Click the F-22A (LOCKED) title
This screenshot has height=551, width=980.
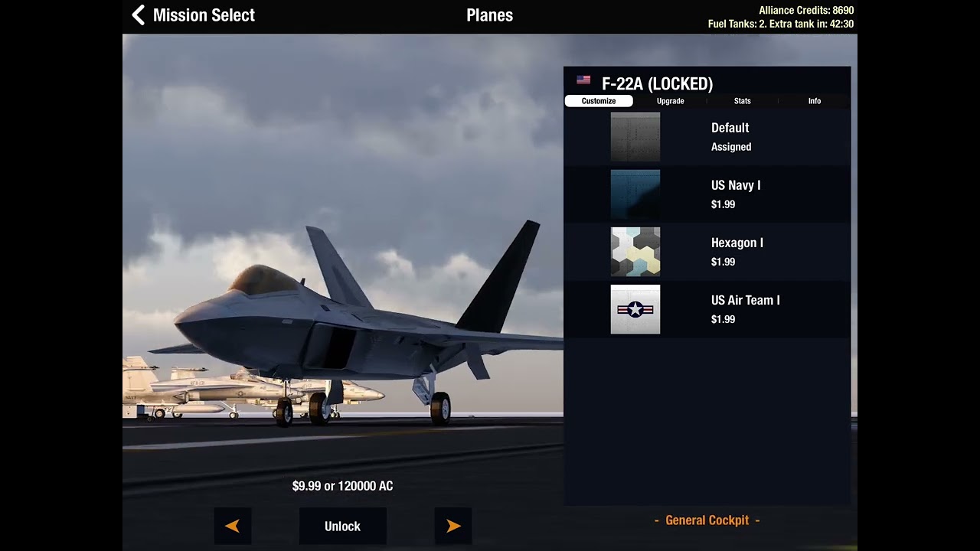pyautogui.click(x=658, y=84)
